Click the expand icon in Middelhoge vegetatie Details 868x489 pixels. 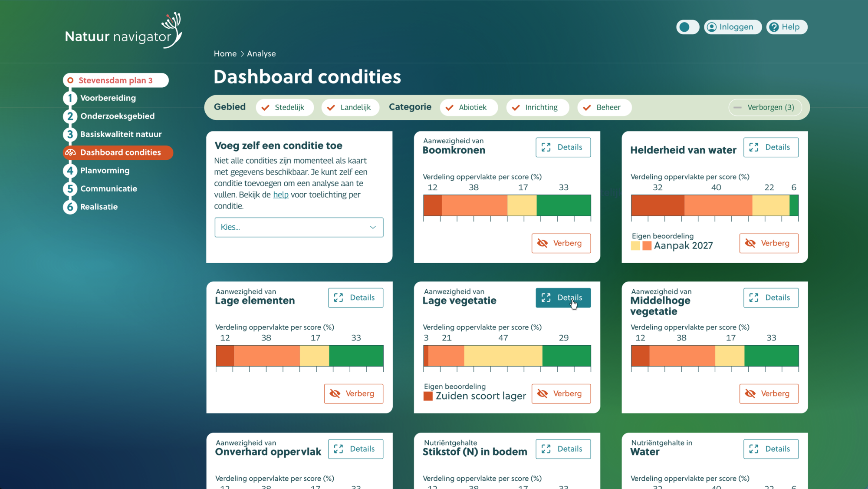(x=754, y=297)
